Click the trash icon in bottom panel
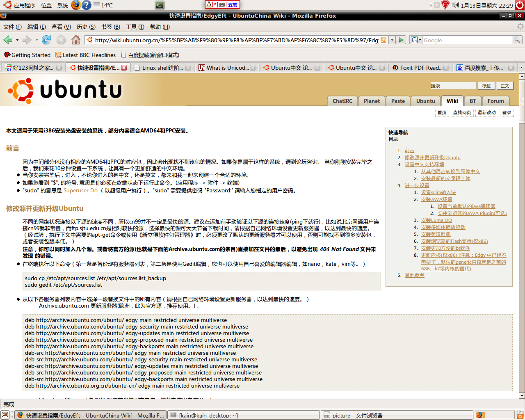Image resolution: width=525 pixels, height=420 pixels. point(520,415)
